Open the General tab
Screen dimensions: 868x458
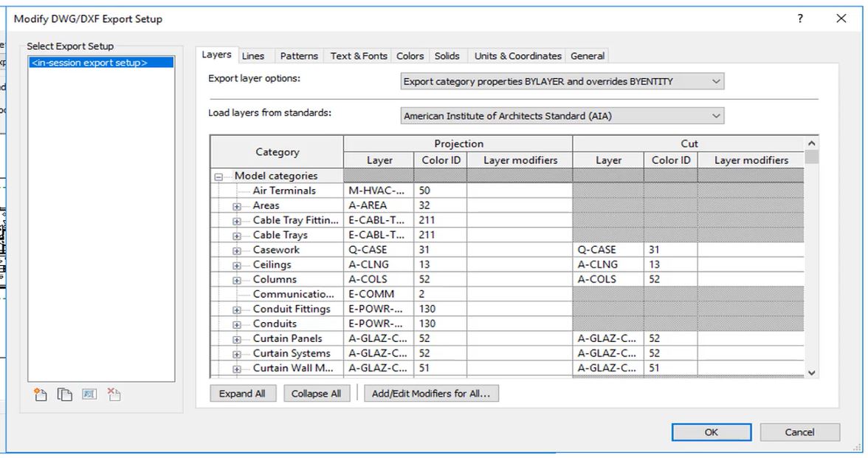588,56
